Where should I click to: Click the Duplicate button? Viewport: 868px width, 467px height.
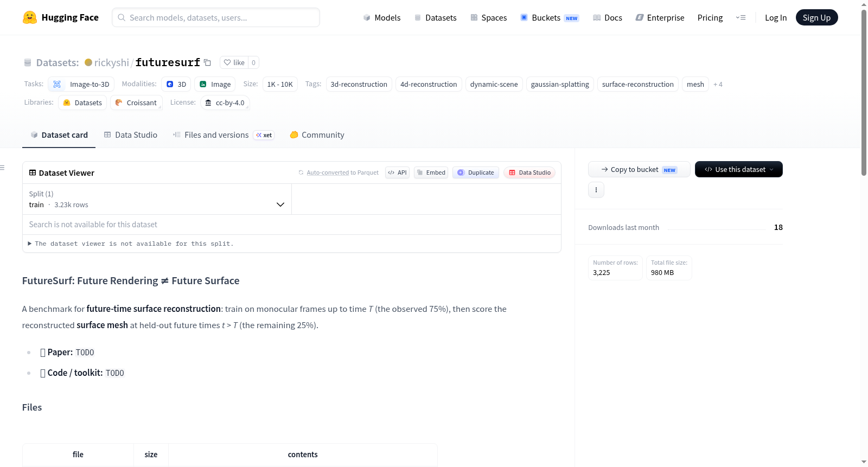click(476, 172)
